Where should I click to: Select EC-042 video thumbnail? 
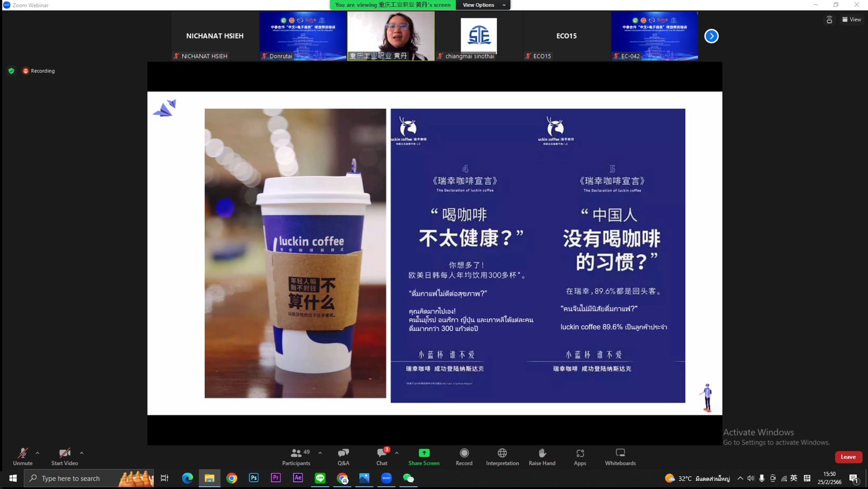(x=655, y=36)
